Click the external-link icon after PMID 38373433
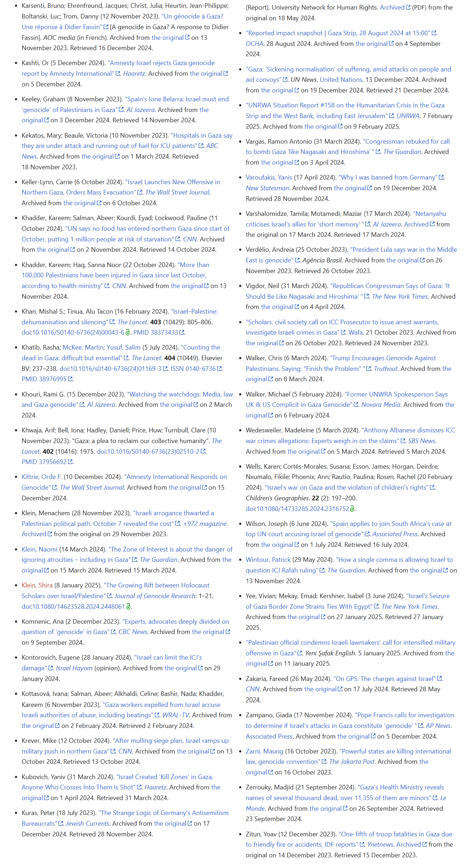The height and width of the screenshot is (868, 473). 182,332
